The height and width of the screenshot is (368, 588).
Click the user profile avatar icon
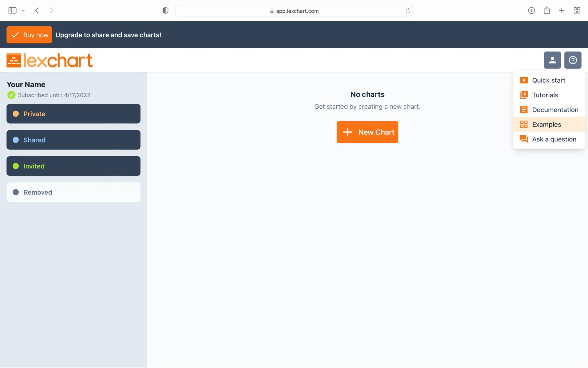pos(552,60)
